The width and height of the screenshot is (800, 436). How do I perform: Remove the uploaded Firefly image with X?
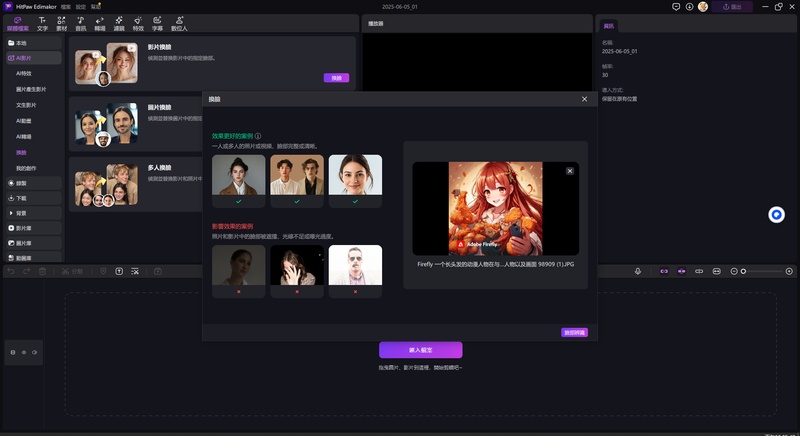(570, 171)
